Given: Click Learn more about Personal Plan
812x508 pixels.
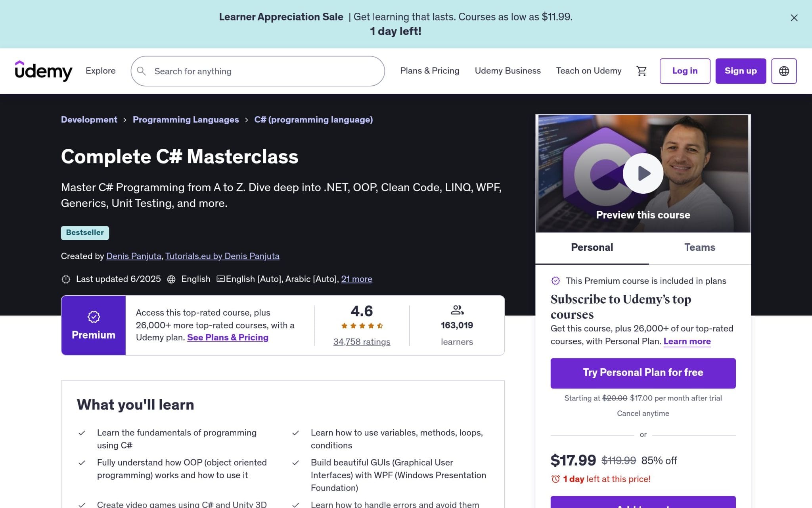Looking at the screenshot, I should click(x=687, y=342).
